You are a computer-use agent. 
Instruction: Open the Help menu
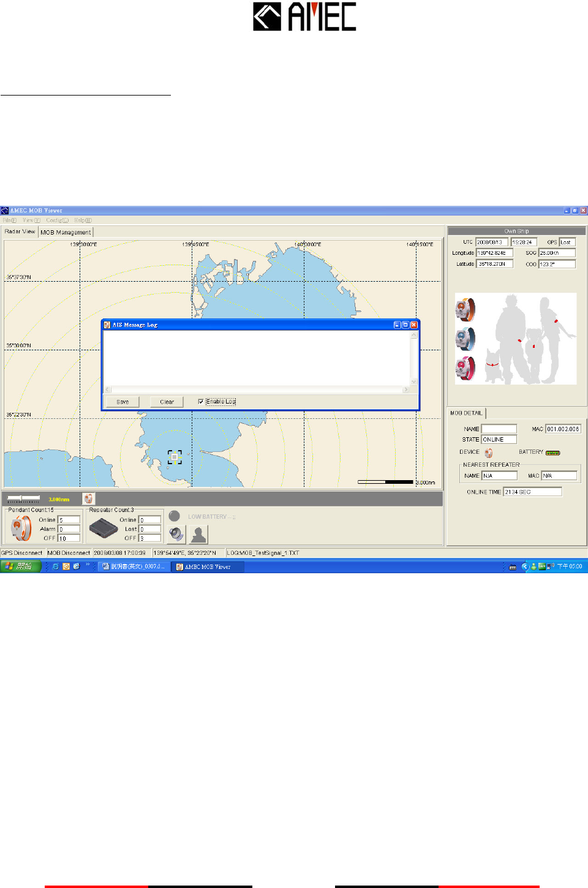83,220
